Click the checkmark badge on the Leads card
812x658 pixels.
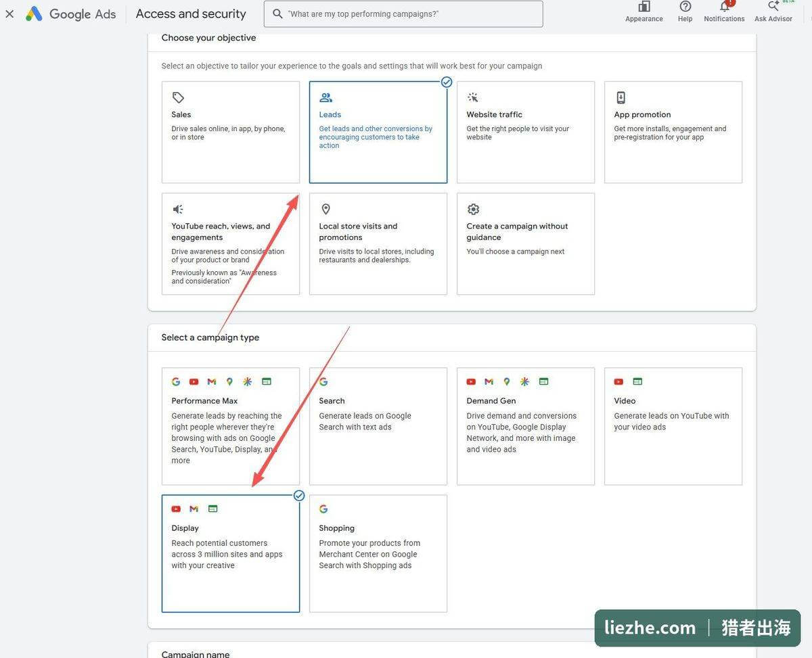click(x=447, y=82)
